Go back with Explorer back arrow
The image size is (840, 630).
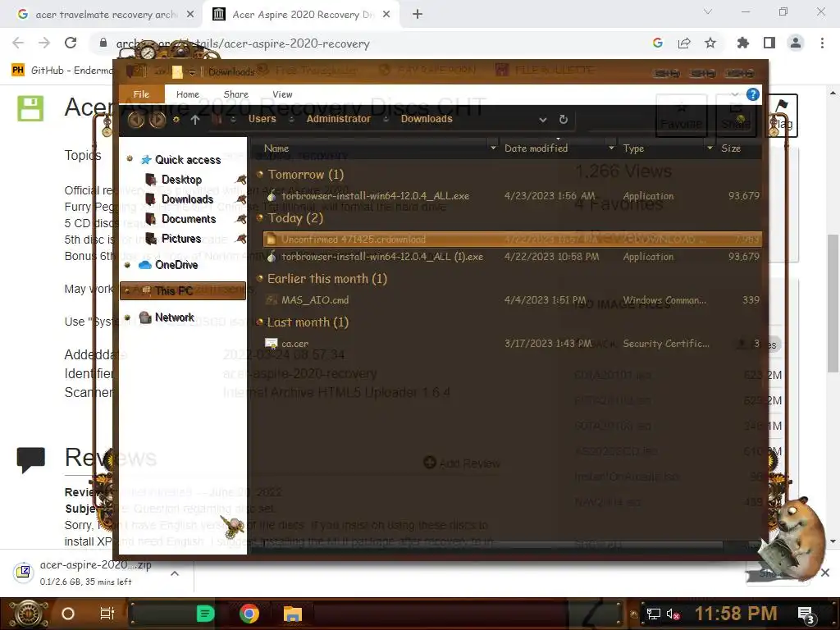click(x=135, y=120)
